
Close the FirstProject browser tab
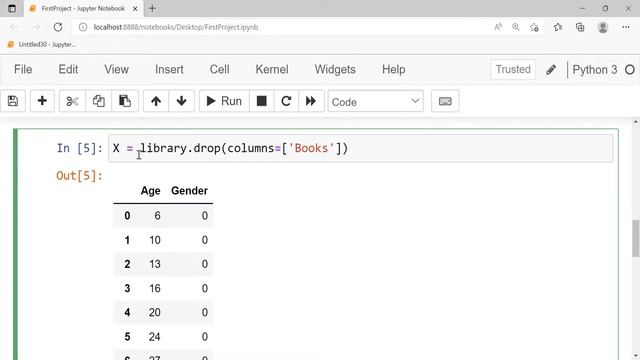pos(135,9)
